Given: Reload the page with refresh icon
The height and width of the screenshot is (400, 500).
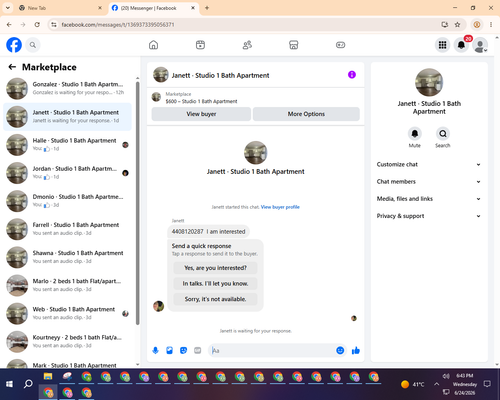Looking at the screenshot, I should point(37,25).
